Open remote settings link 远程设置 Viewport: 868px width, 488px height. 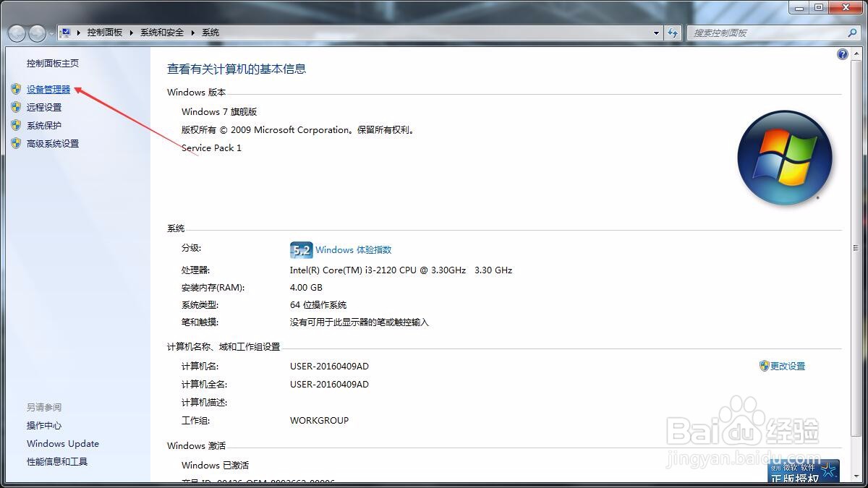(44, 108)
